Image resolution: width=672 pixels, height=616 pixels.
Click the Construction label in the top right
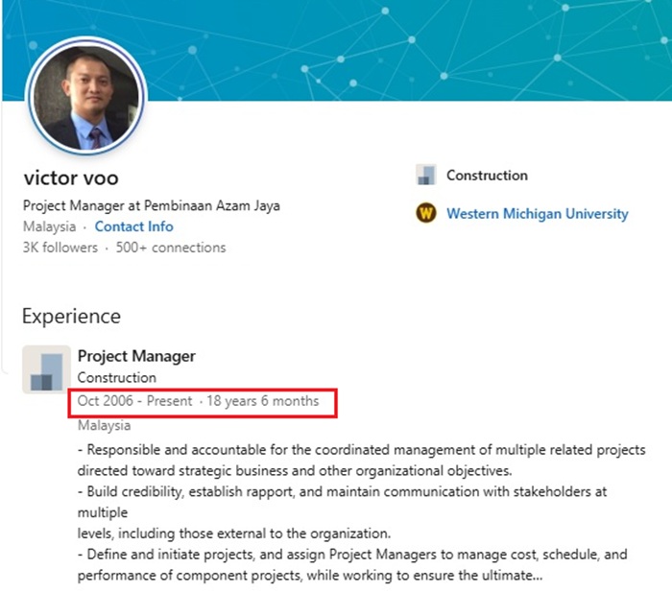pos(487,176)
